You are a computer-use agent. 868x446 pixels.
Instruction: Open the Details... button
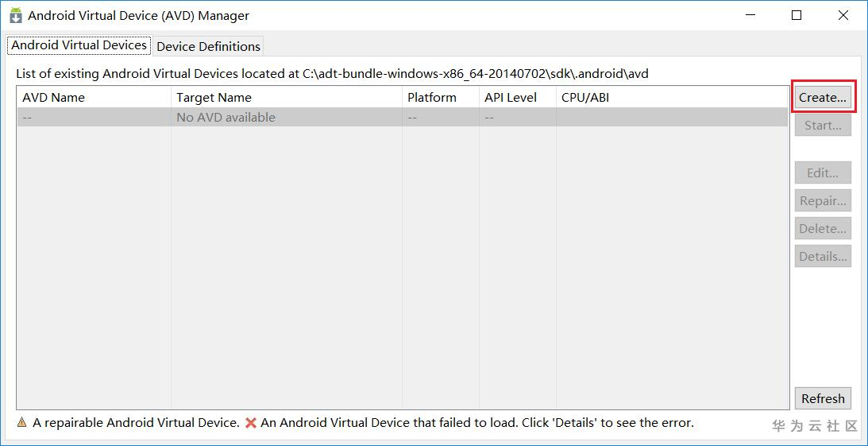pyautogui.click(x=823, y=257)
